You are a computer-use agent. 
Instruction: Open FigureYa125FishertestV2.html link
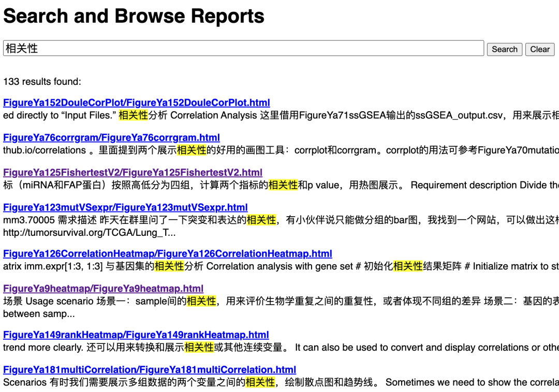[133, 172]
